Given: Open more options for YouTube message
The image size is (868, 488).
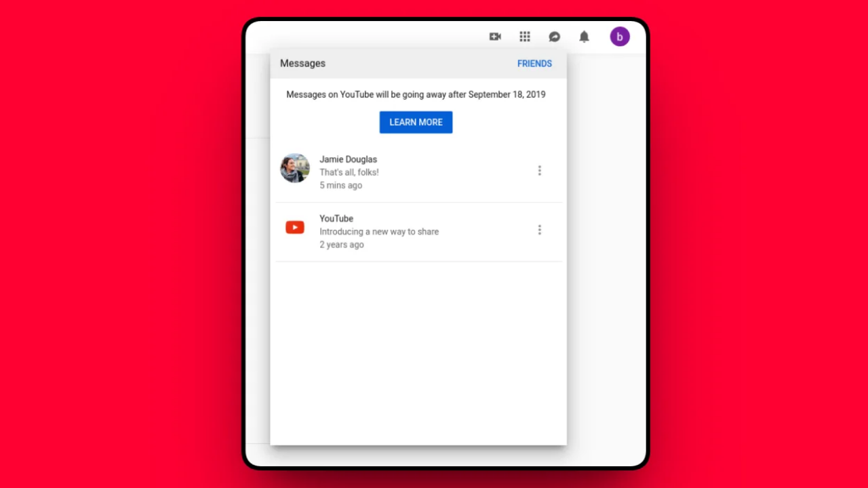Looking at the screenshot, I should [x=540, y=230].
